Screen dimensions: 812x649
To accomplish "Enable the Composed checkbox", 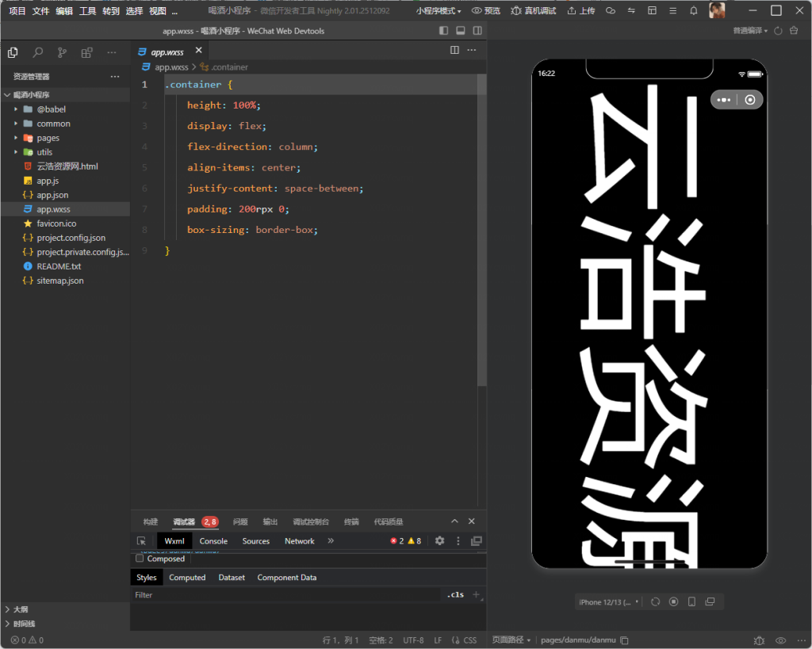I will coord(140,559).
